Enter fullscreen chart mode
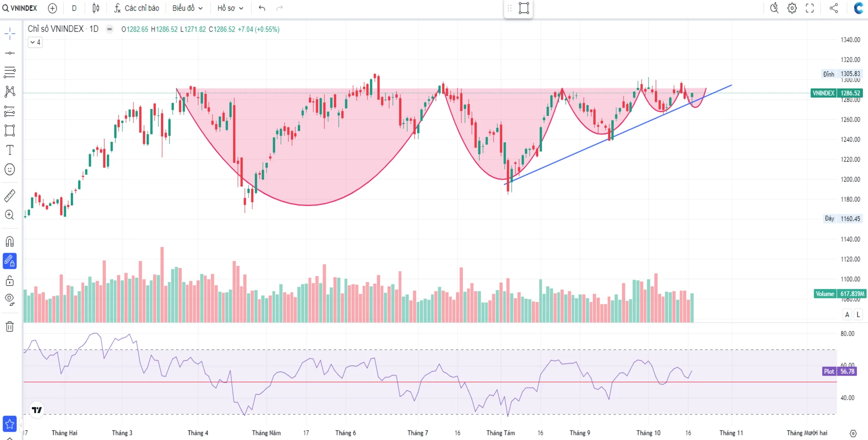868x440 pixels. (x=810, y=8)
